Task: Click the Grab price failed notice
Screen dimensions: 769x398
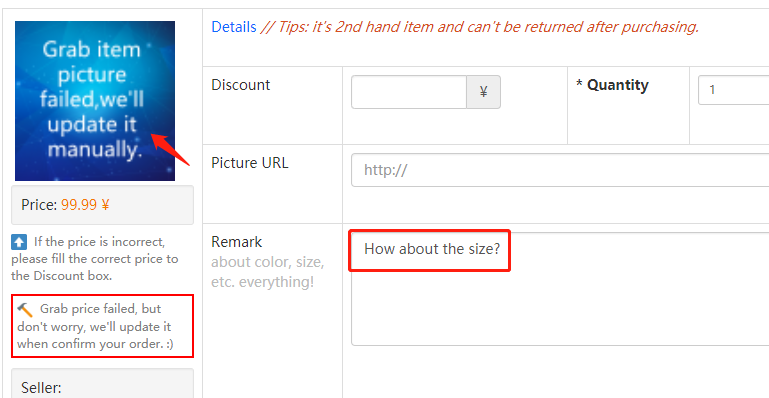Action: click(103, 326)
